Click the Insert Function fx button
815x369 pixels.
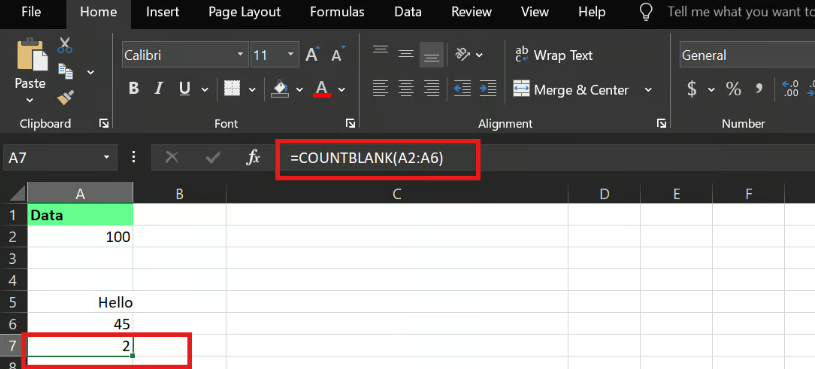click(x=253, y=158)
